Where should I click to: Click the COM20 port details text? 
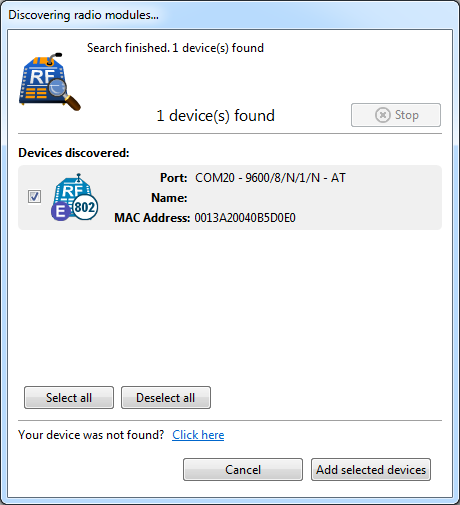point(270,178)
